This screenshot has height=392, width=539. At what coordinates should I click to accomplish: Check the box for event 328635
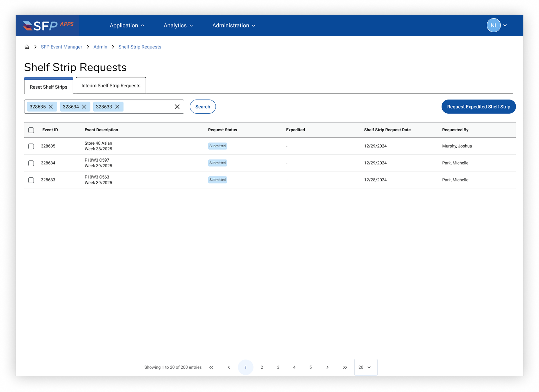(x=31, y=146)
